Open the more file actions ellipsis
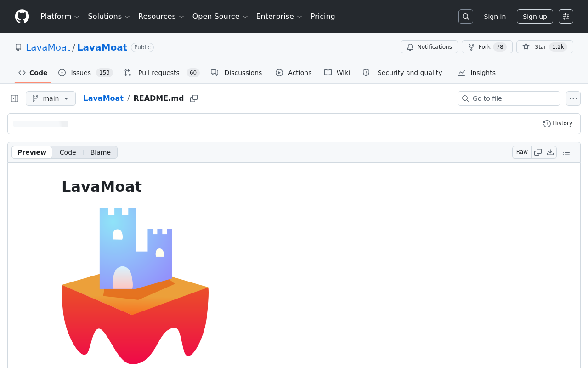 point(573,98)
